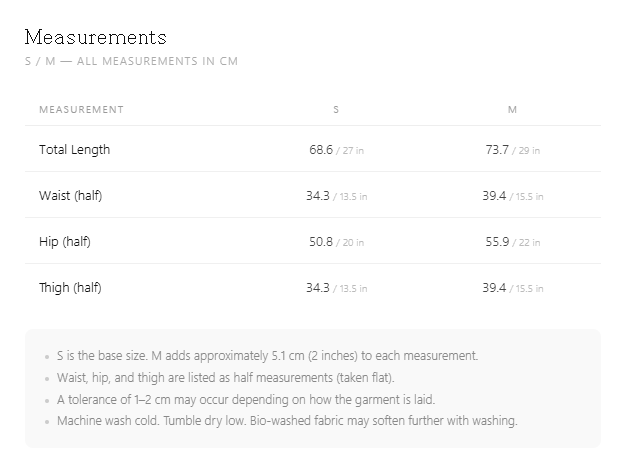Select the half measurements taken flat note
Image resolution: width=626 pixels, height=461 pixels.
pyautogui.click(x=226, y=378)
